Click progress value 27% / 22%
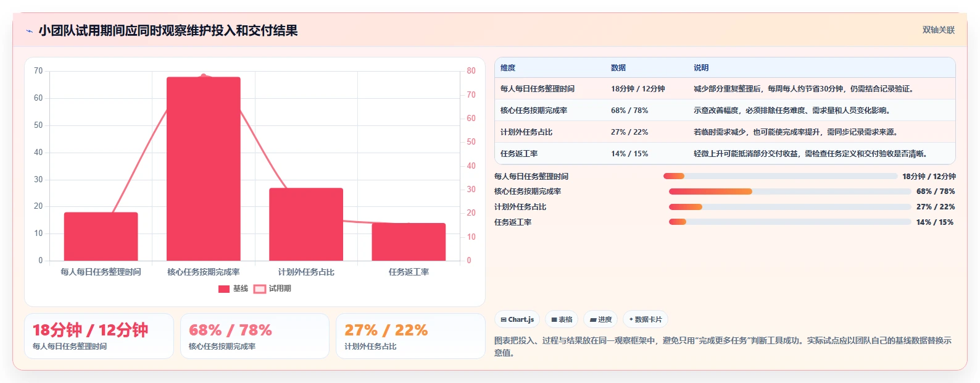 pos(936,207)
